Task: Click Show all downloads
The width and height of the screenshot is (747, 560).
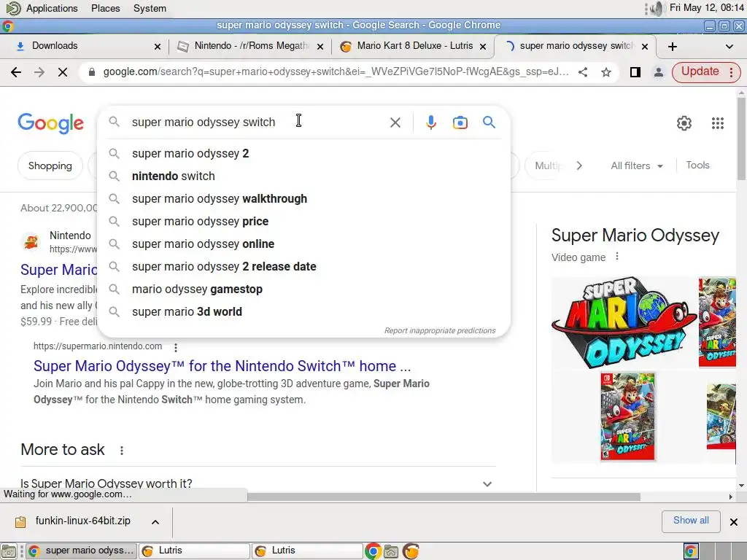Action: (690, 521)
